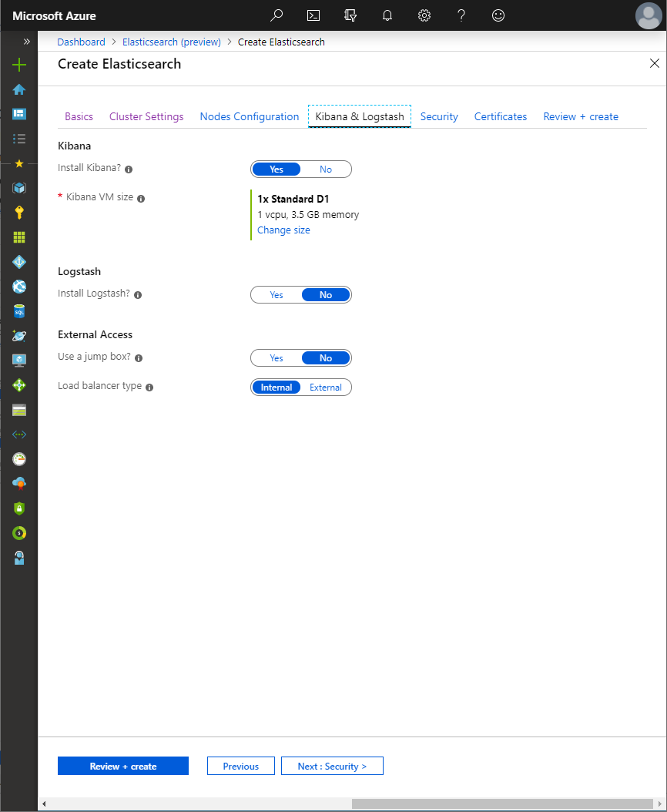The width and height of the screenshot is (667, 812).
Task: Click the Create a resource plus icon
Action: coord(18,65)
